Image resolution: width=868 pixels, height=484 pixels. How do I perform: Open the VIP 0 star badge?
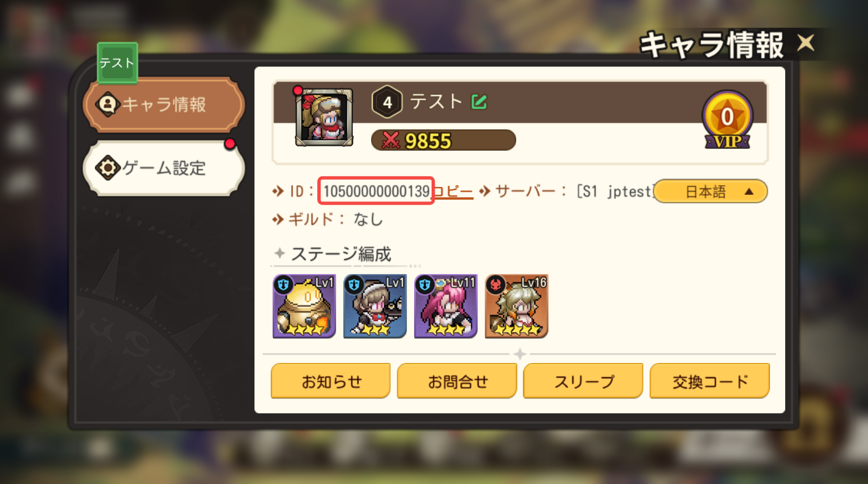click(x=727, y=120)
